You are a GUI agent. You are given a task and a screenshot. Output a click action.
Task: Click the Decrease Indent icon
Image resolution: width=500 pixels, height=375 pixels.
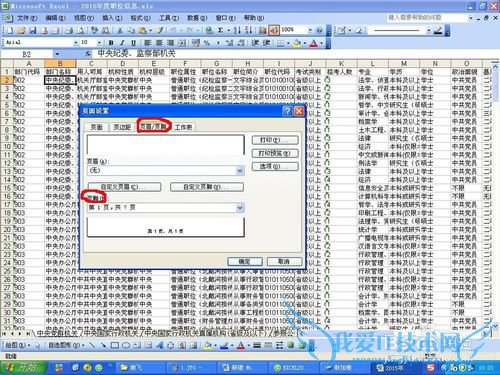tap(255, 43)
